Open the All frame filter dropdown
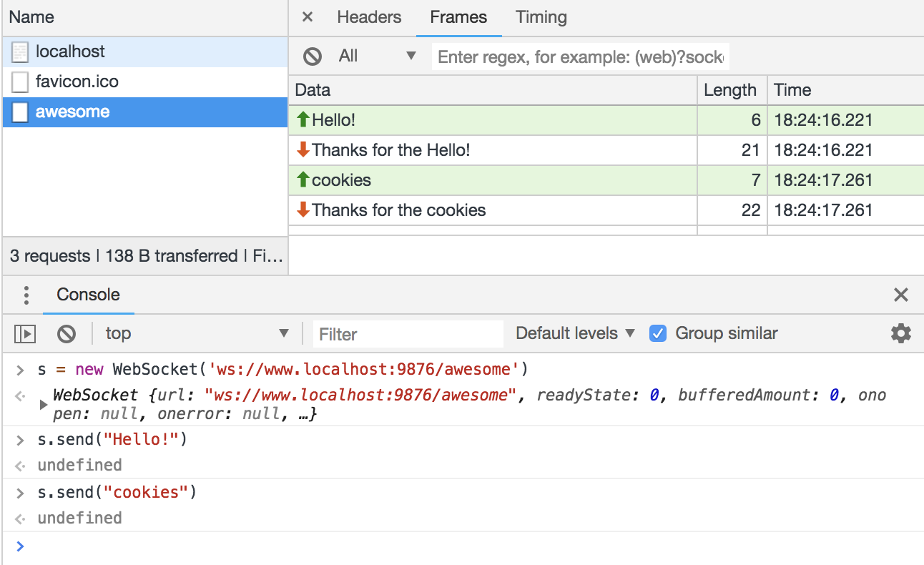Screen dimensions: 924x565 point(378,56)
